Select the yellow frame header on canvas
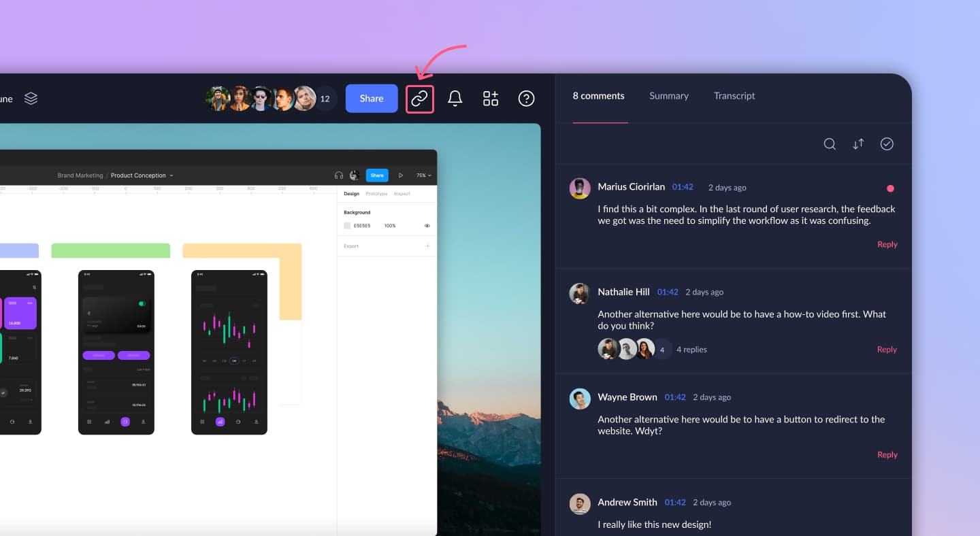This screenshot has height=536, width=980. (242, 250)
